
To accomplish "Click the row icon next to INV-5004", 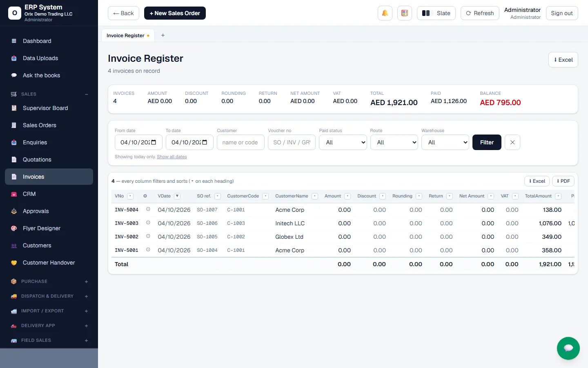I will point(148,209).
